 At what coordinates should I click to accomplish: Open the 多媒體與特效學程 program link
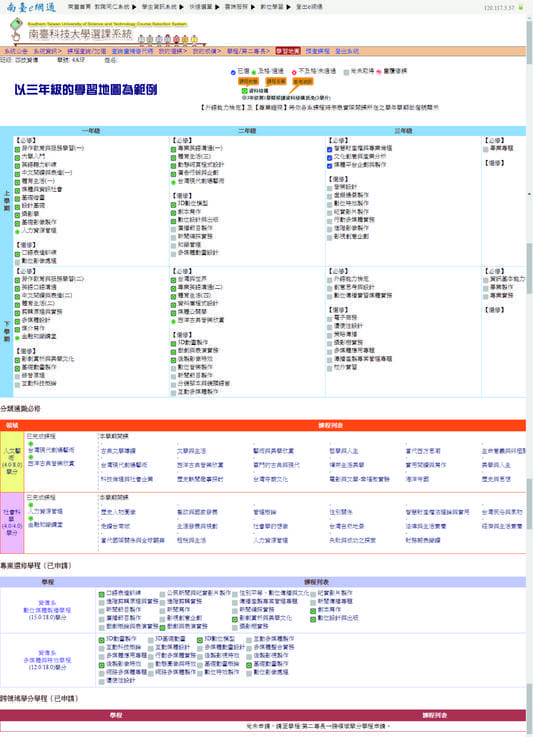click(x=47, y=660)
